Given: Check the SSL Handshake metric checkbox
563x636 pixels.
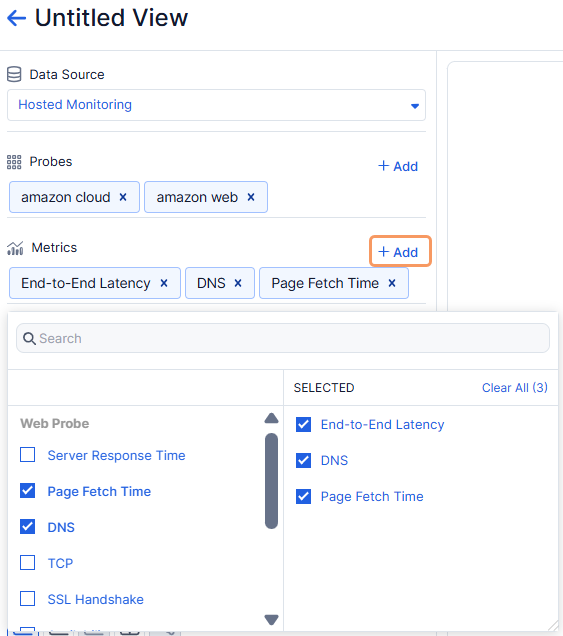Looking at the screenshot, I should pyautogui.click(x=28, y=598).
